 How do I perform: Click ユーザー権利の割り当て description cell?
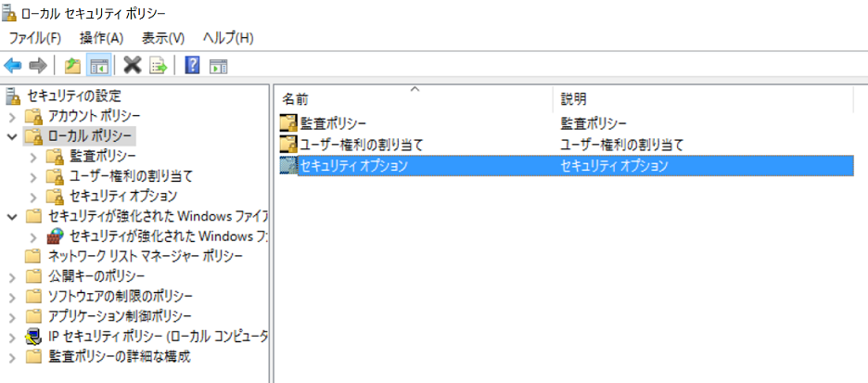622,145
